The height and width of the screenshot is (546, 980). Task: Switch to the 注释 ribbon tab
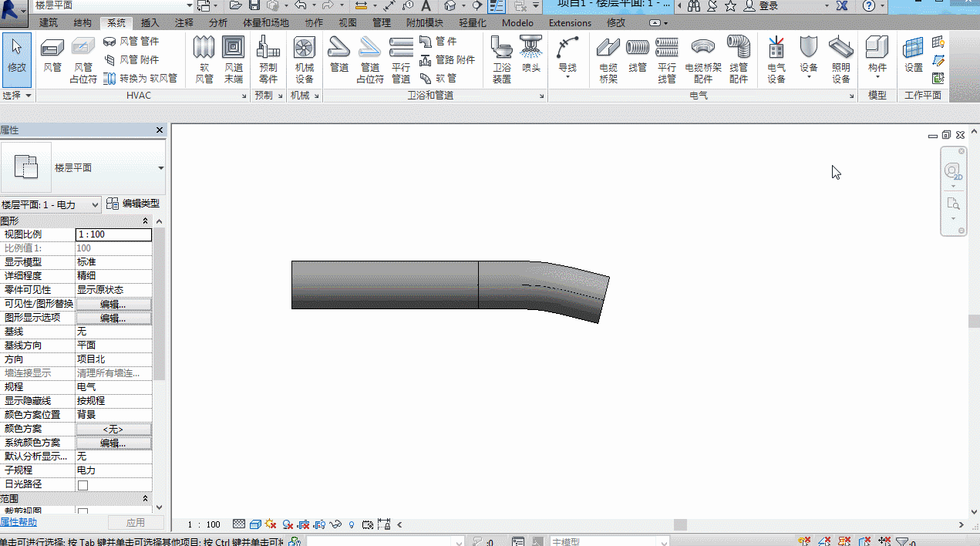coord(184,23)
